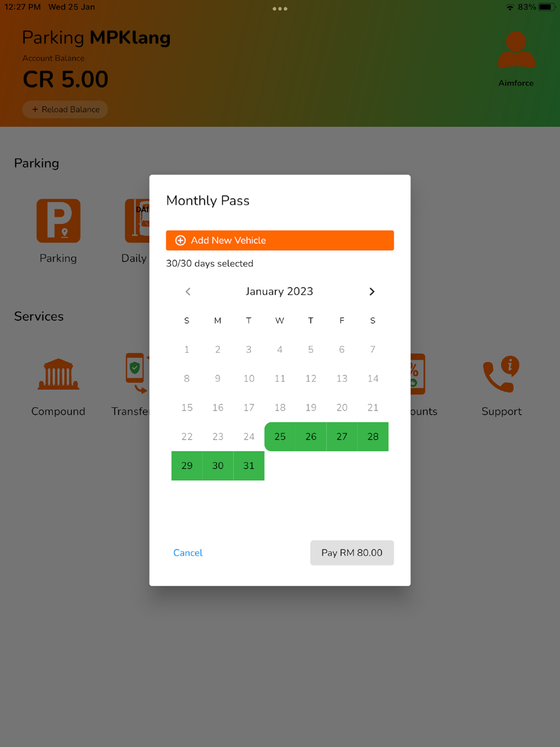Viewport: 560px width, 747px height.
Task: Open the Daily pass icon
Action: pyautogui.click(x=137, y=221)
